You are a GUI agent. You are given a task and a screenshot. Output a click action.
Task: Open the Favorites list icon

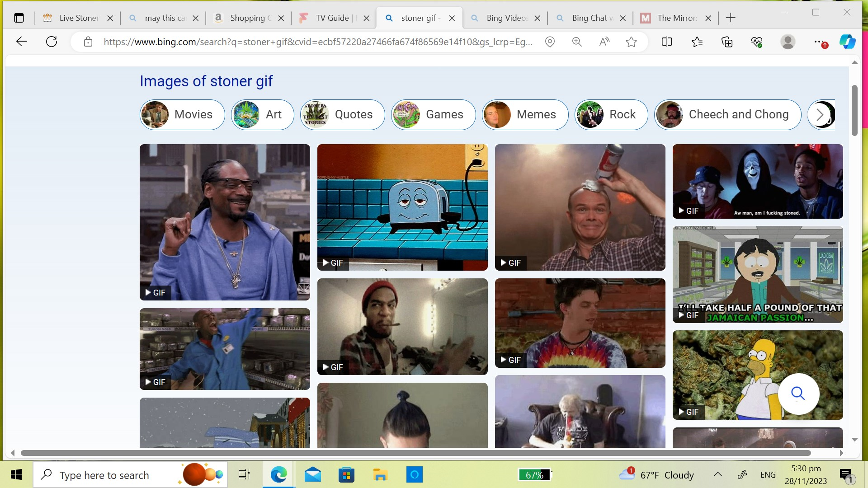coord(697,42)
